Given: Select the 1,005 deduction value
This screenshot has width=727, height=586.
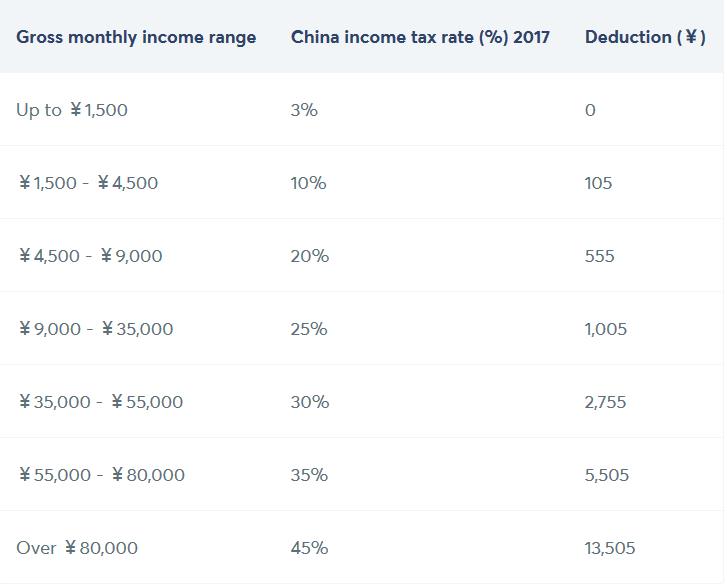Looking at the screenshot, I should 606,329.
